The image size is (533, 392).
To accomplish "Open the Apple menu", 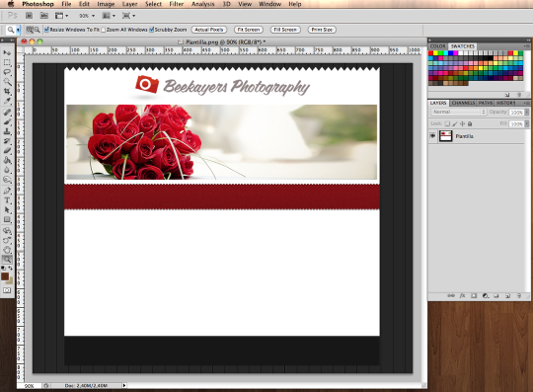I will coord(11,4).
